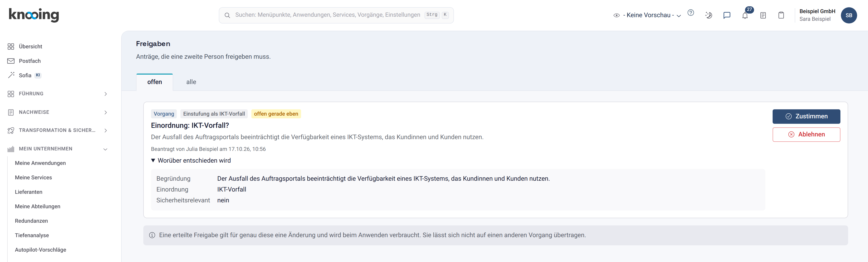
Task: Click the clipboard icon in header
Action: tap(781, 15)
